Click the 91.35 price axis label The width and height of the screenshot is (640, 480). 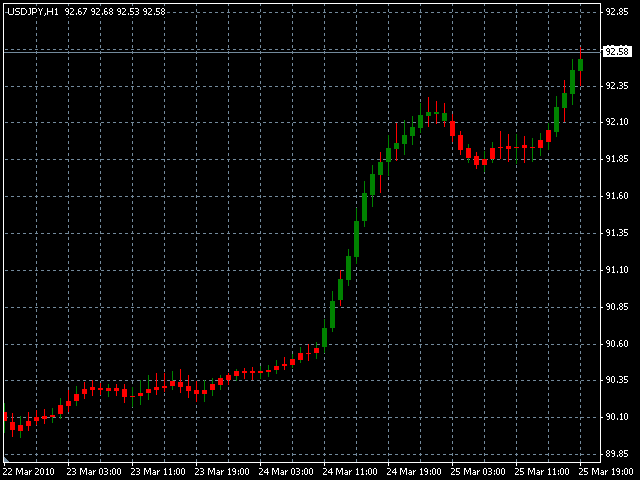pos(617,233)
